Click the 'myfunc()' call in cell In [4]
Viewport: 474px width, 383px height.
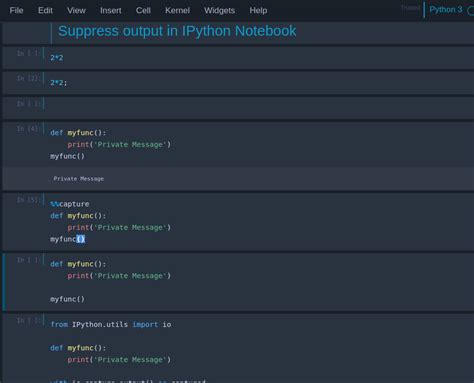[67, 156]
